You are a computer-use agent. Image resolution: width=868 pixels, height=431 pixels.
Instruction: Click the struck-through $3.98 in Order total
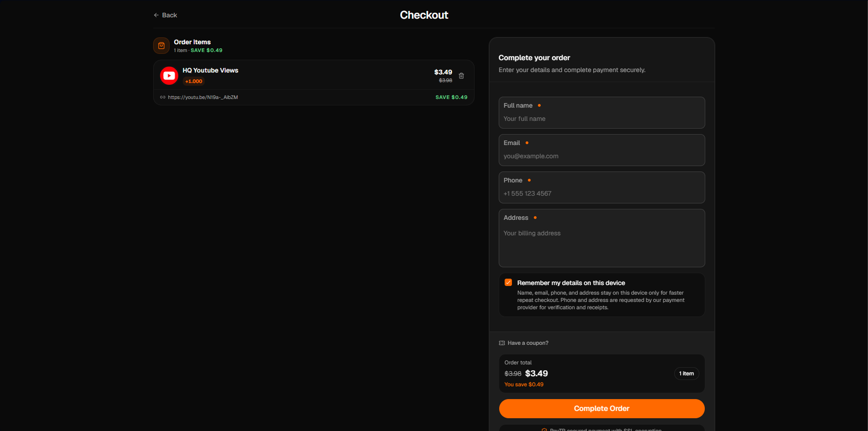pos(513,374)
